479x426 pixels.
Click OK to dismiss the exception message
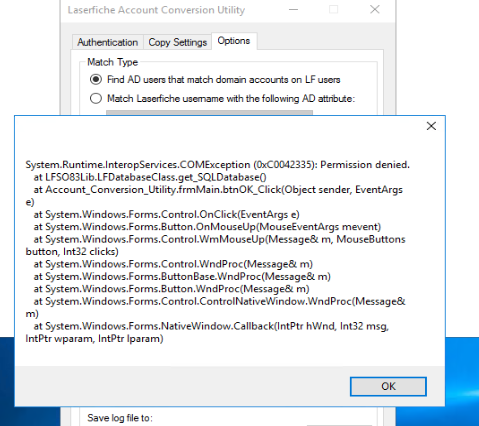tap(388, 386)
